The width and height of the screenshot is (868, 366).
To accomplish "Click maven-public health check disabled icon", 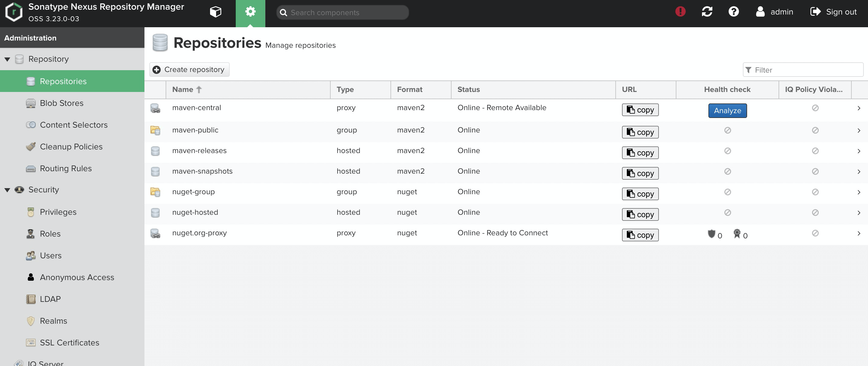I will point(727,130).
